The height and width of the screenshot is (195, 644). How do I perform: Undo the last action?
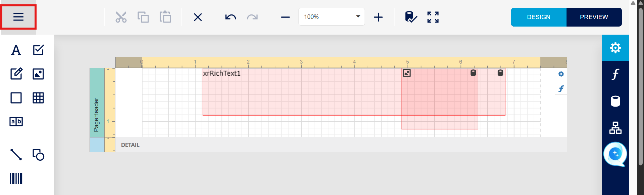coord(230,17)
